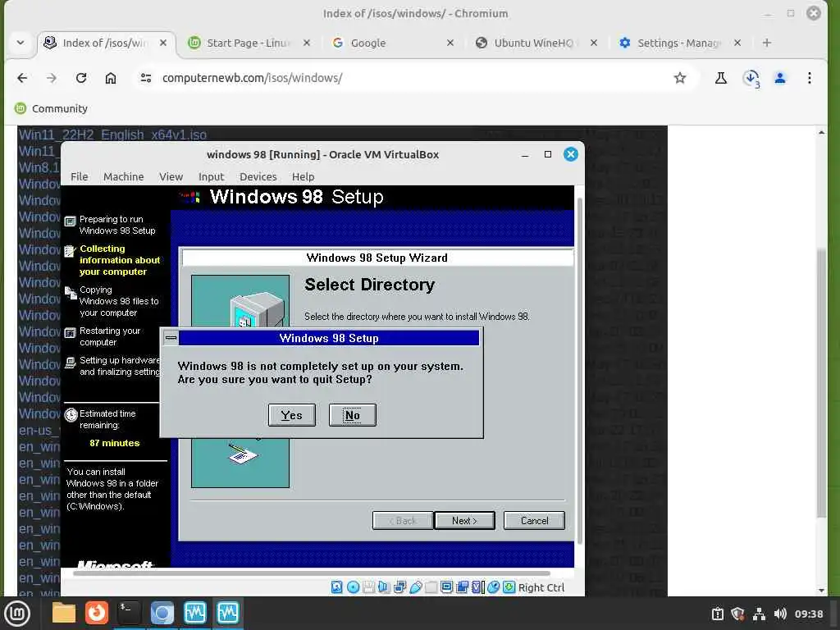Open the VirtualBox Devices menu

[x=258, y=176]
